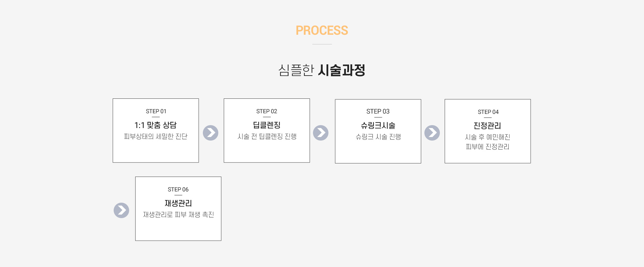This screenshot has height=267, width=644.
Task: Click the 슈링크 시술 진행 description
Action: click(378, 137)
